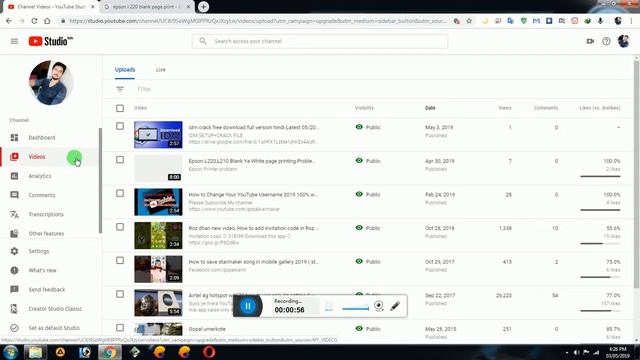Click Search across your channel field
This screenshot has width=640, height=360.
[x=320, y=41]
